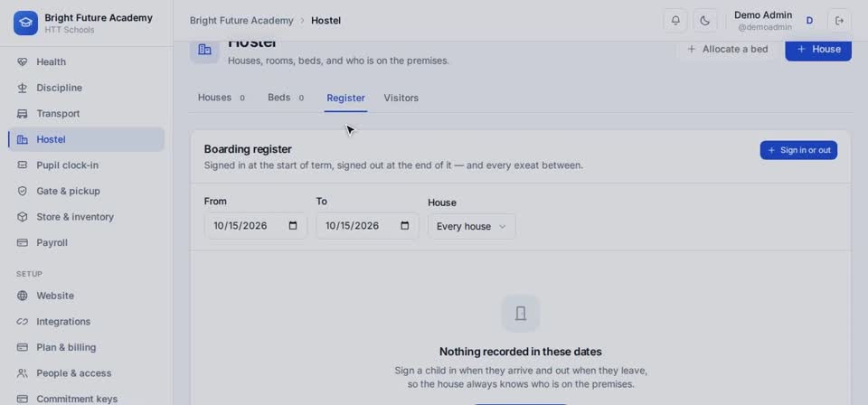
Task: Click the Integrations sidebar label
Action: pos(63,322)
